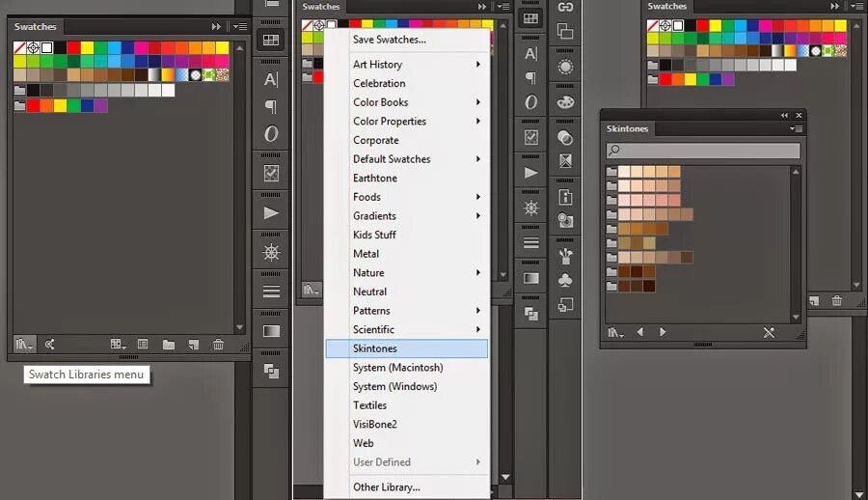868x500 pixels.
Task: Open Swatch Options in left Swatches panel
Action: [143, 345]
